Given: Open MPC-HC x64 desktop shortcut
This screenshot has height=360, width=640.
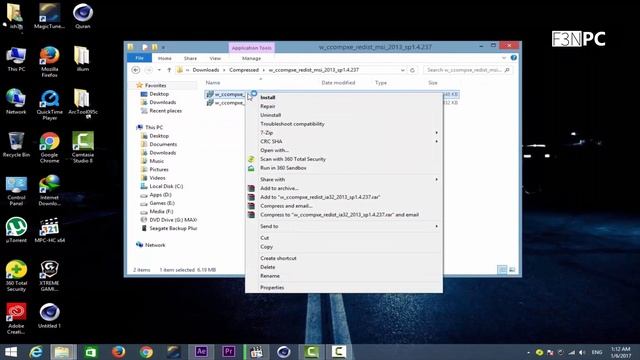Looking at the screenshot, I should point(49,230).
